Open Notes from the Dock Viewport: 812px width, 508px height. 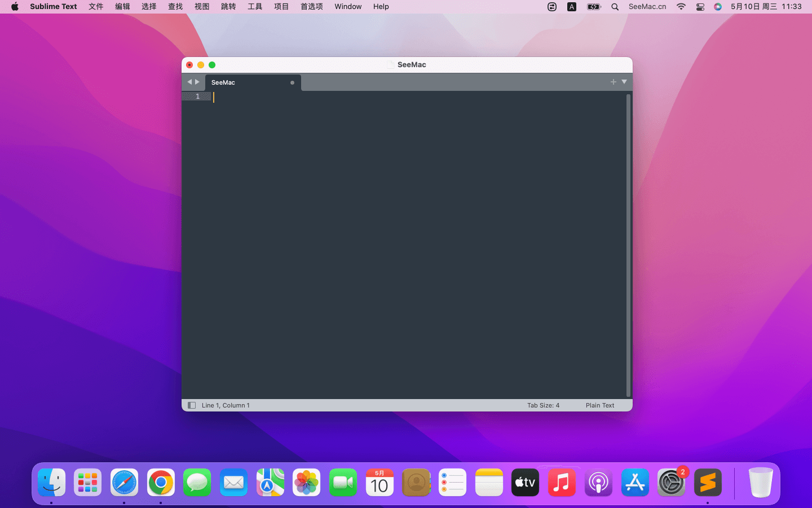[x=489, y=483]
